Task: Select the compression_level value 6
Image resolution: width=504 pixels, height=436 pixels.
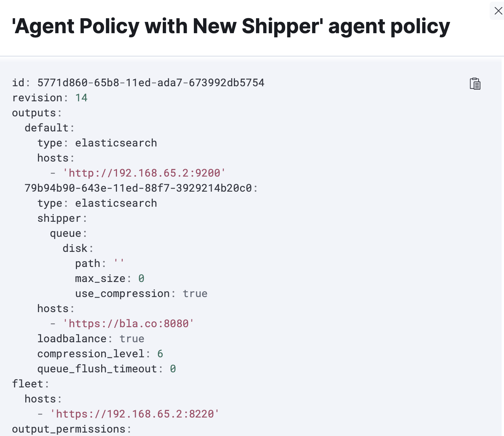Action: point(160,354)
